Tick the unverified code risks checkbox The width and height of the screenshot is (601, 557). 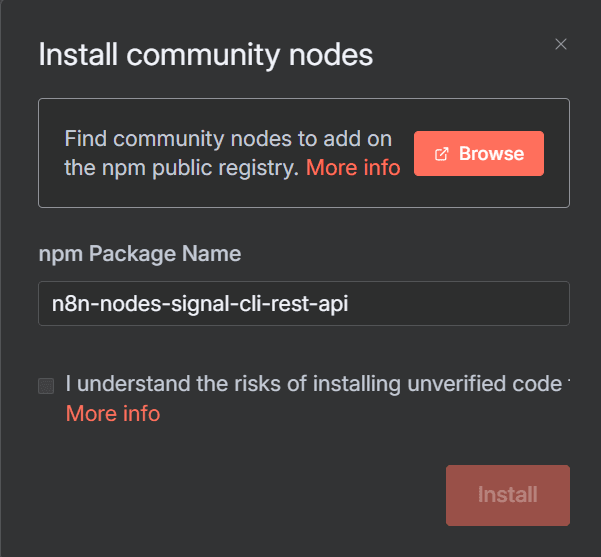click(46, 386)
